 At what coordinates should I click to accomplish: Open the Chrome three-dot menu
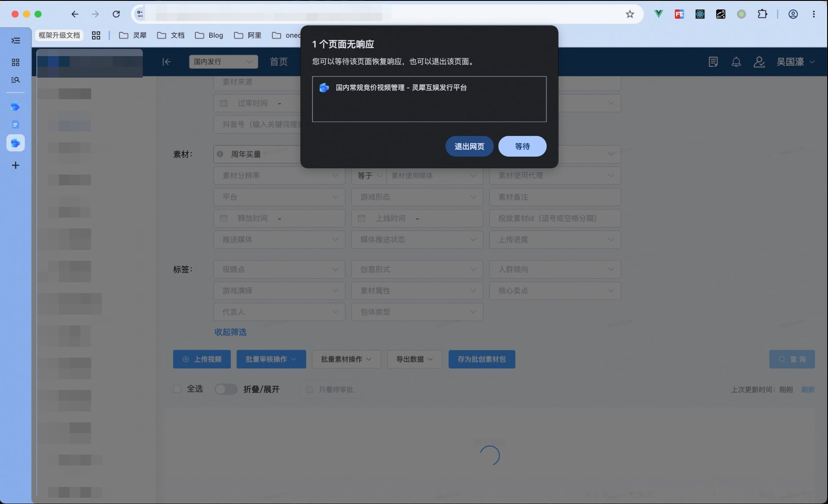pos(814,14)
